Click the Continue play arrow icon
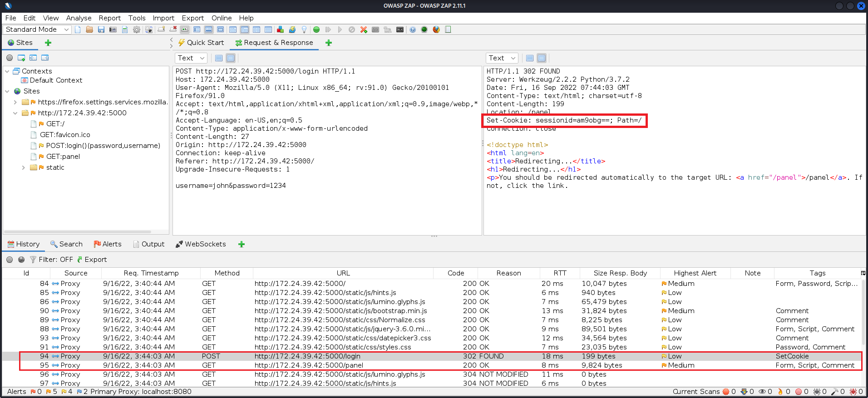The height and width of the screenshot is (398, 868). tap(340, 29)
